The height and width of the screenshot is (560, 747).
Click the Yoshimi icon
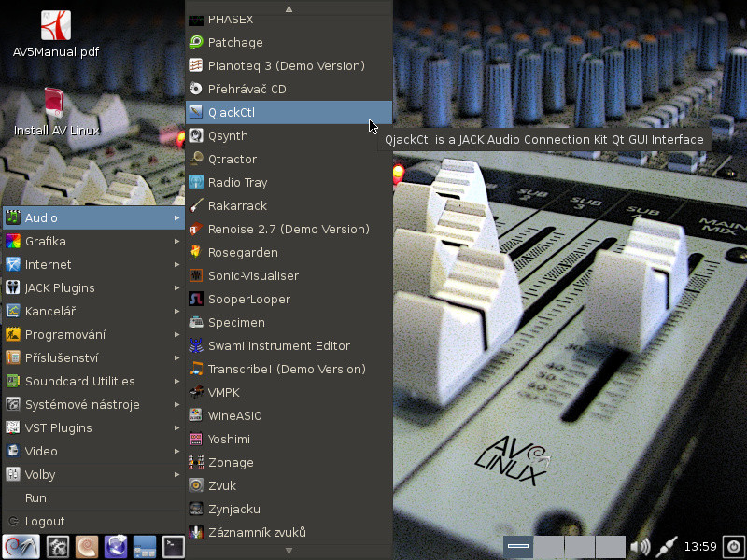(x=196, y=439)
